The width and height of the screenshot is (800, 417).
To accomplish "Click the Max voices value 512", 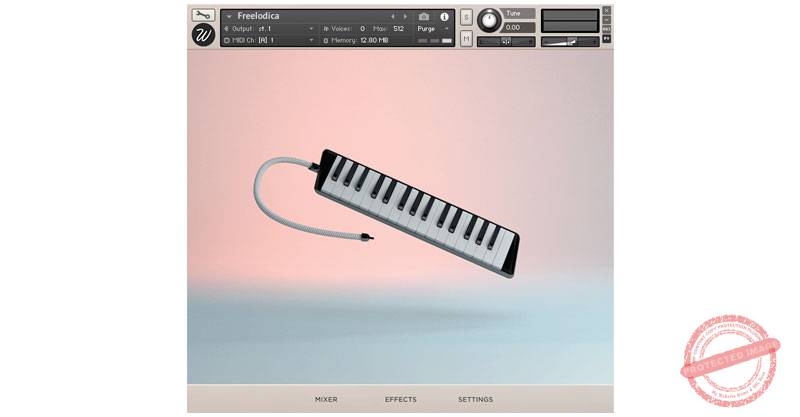I will [x=398, y=29].
